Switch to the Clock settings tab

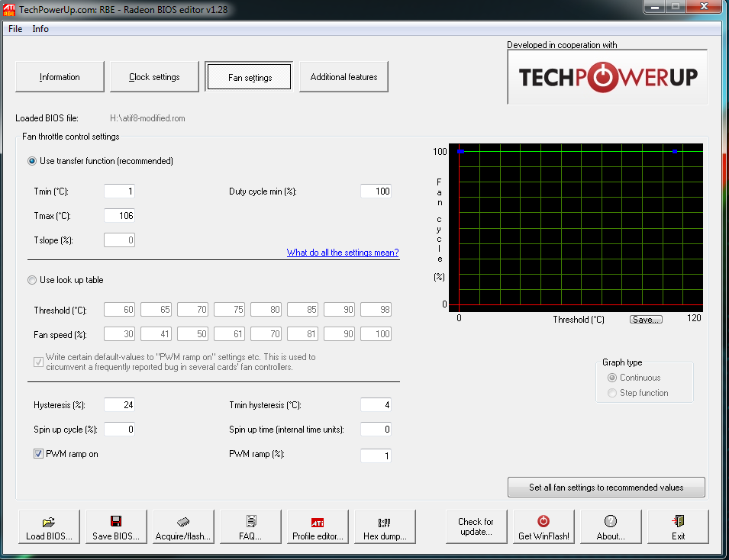click(154, 76)
